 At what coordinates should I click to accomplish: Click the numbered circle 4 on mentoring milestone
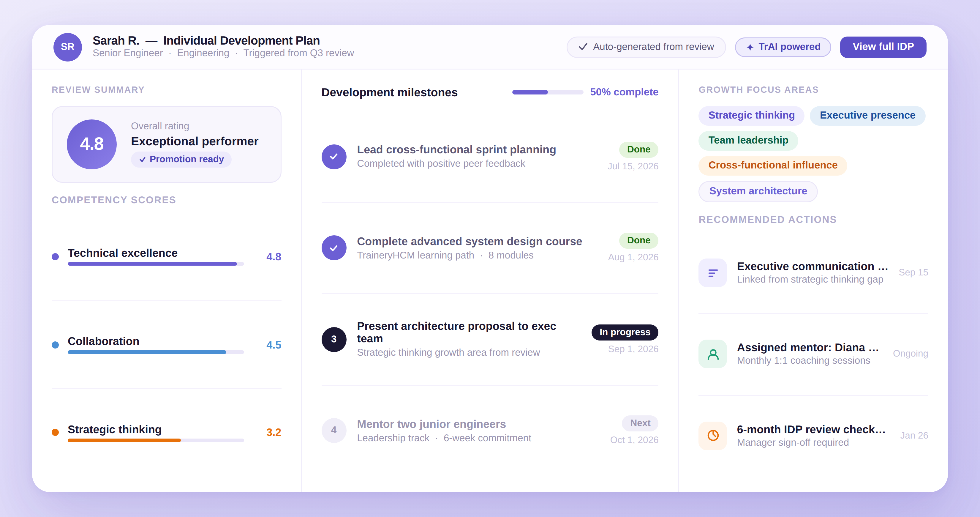[x=333, y=430]
